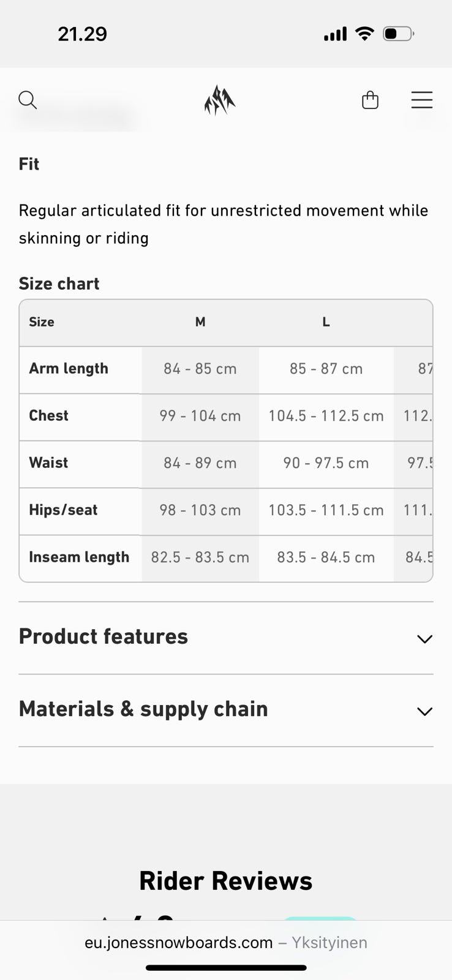The width and height of the screenshot is (452, 980).
Task: Tap the Wi-Fi status icon
Action: coord(364,34)
